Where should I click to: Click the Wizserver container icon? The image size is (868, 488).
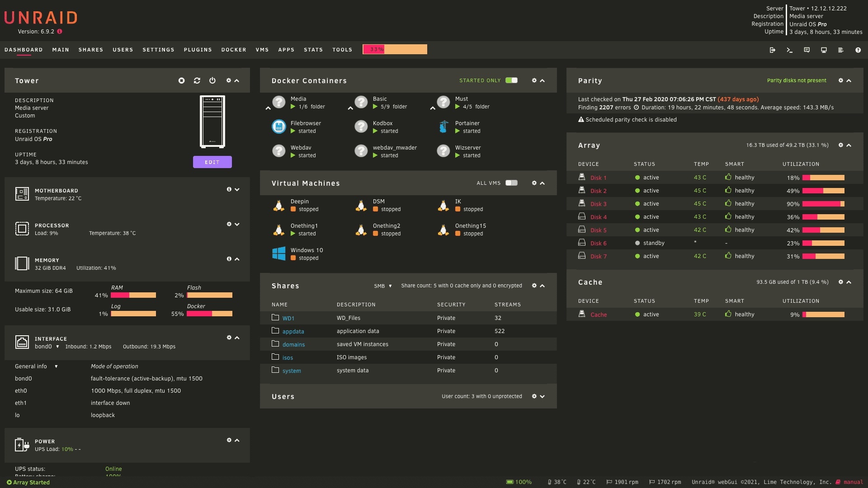[443, 151]
